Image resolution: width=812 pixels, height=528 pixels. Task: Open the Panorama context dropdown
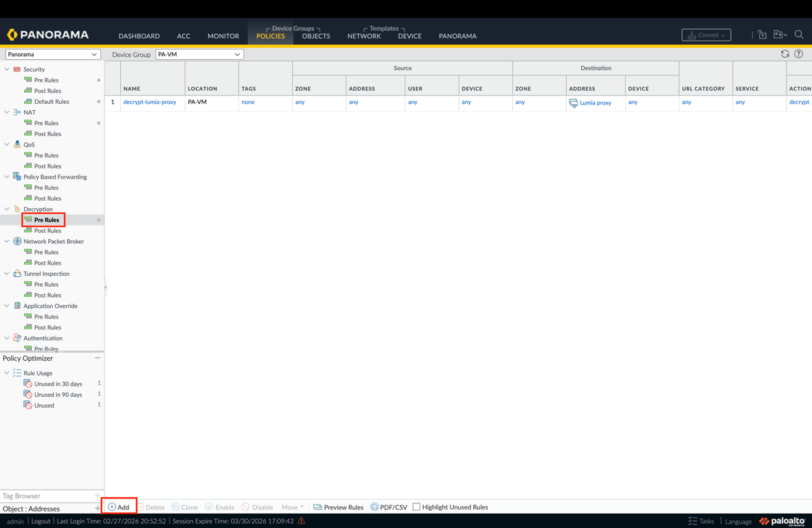(52, 54)
